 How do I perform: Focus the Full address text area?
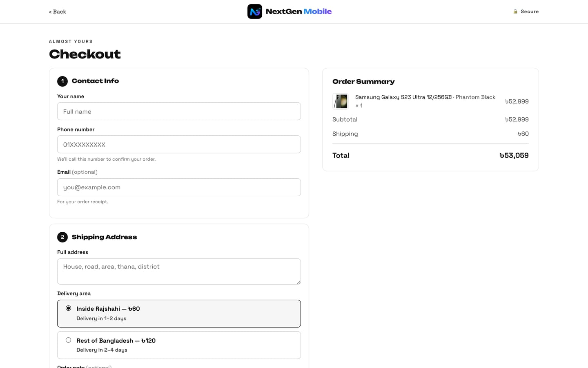[x=179, y=272]
